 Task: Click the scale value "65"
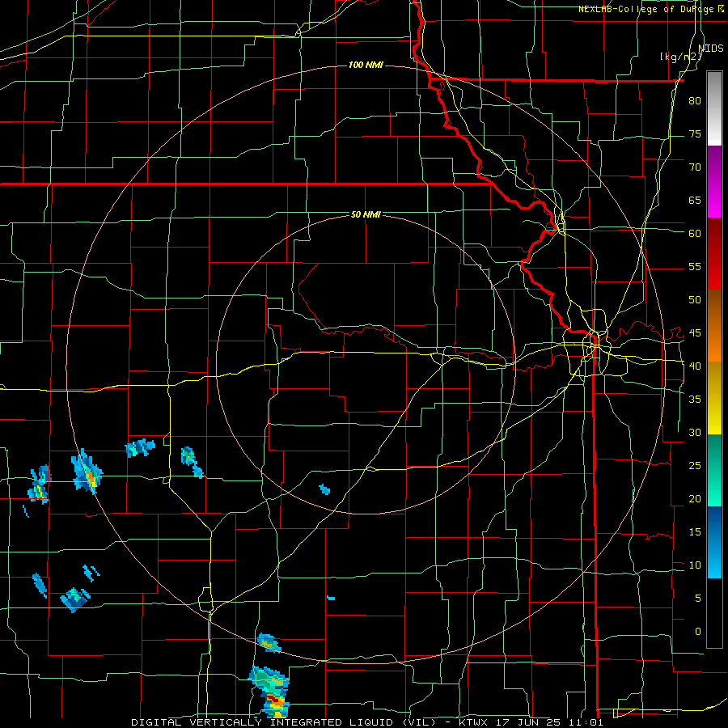695,200
